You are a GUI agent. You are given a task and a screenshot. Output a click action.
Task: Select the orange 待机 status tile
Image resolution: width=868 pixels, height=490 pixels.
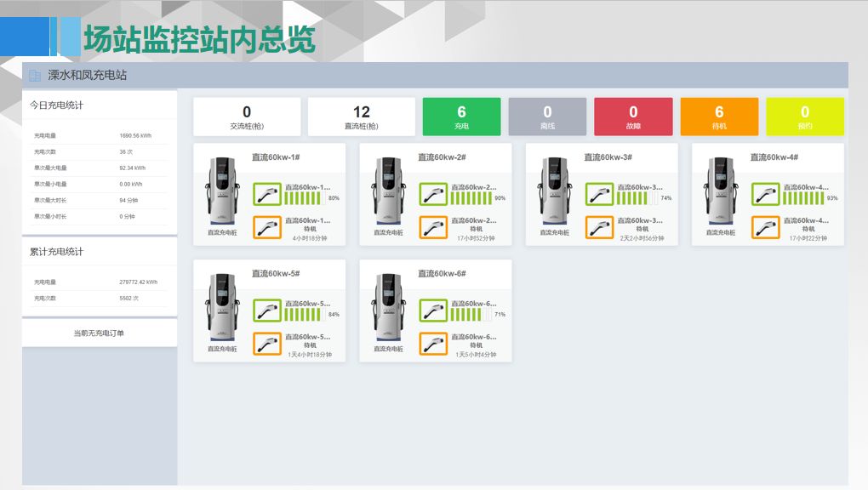click(719, 117)
